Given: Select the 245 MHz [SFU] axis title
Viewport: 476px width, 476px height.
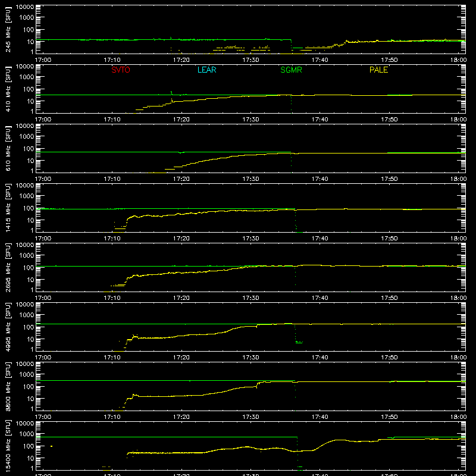Looking at the screenshot, I should click(x=8, y=29).
